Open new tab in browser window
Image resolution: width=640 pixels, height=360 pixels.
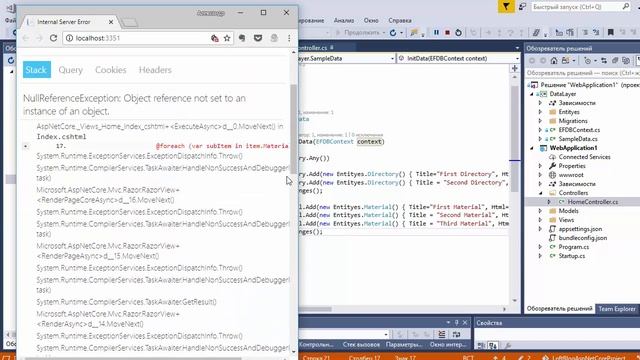[x=130, y=22]
